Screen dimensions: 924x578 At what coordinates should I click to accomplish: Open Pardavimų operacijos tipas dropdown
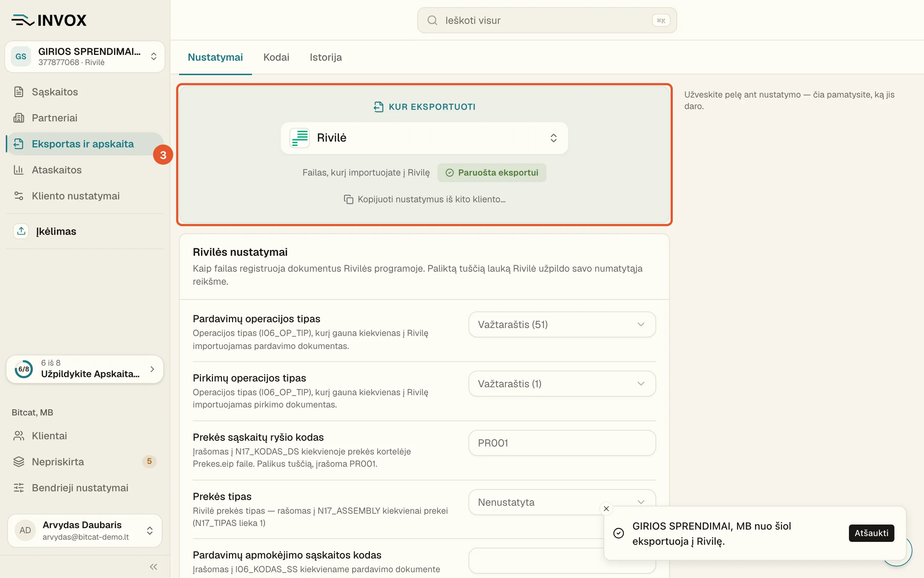[562, 324]
